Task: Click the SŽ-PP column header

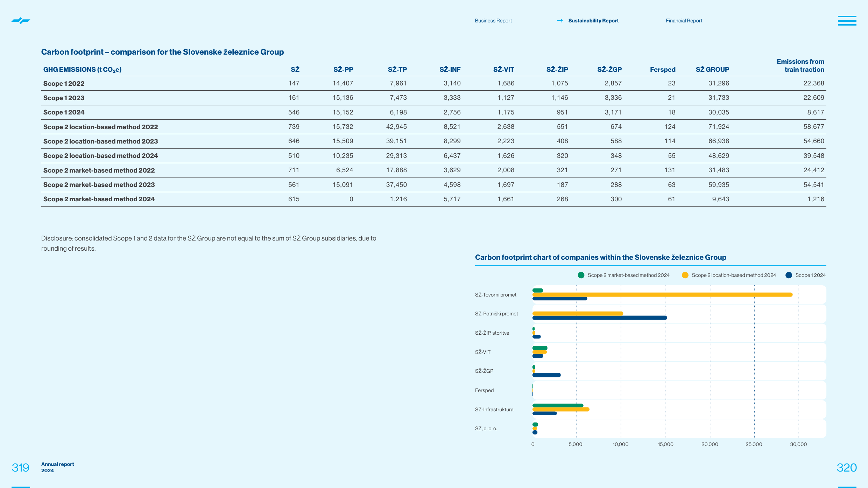Action: click(343, 69)
